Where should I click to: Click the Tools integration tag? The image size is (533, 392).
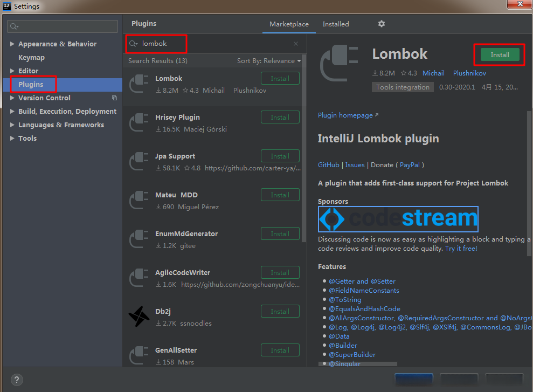pos(403,87)
